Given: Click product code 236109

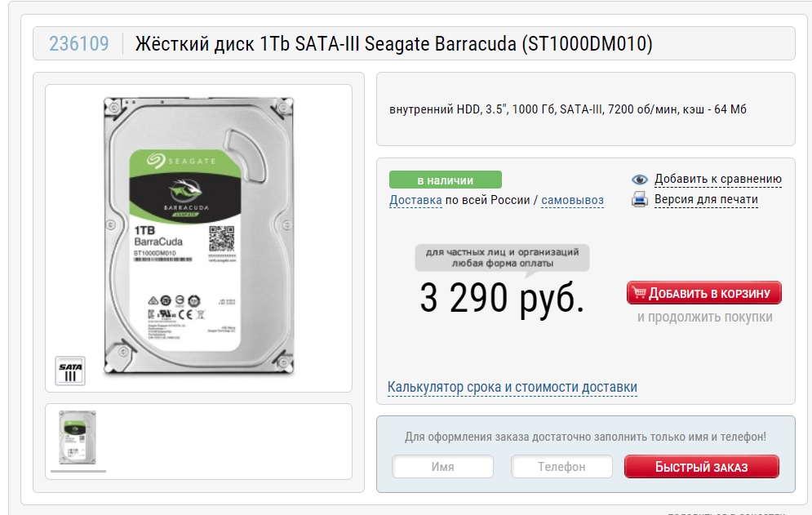Looking at the screenshot, I should [x=79, y=43].
